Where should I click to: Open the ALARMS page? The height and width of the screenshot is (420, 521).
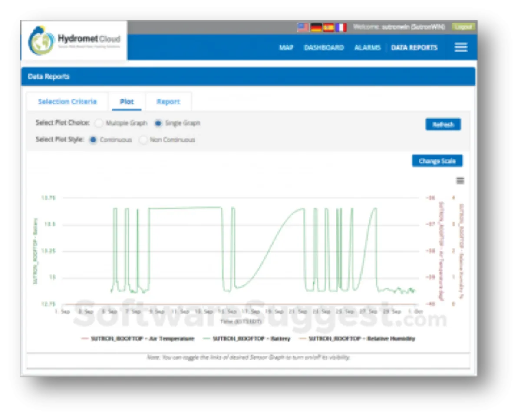pos(367,48)
